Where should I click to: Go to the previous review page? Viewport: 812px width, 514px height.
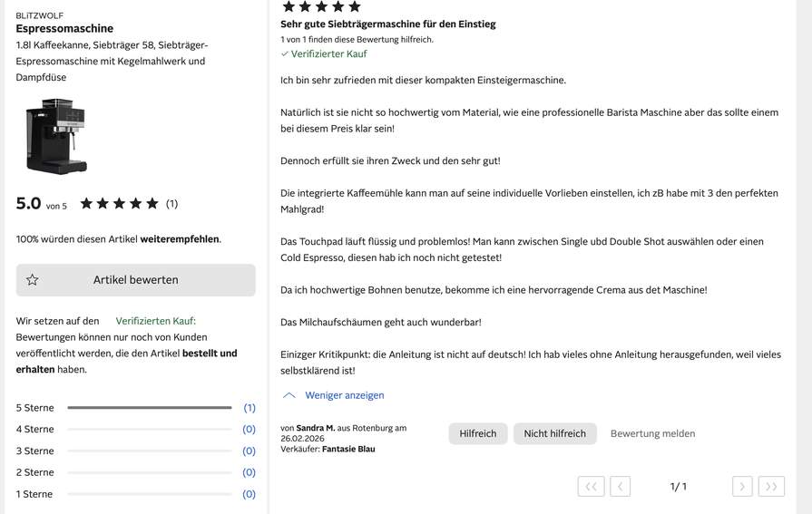coord(620,487)
